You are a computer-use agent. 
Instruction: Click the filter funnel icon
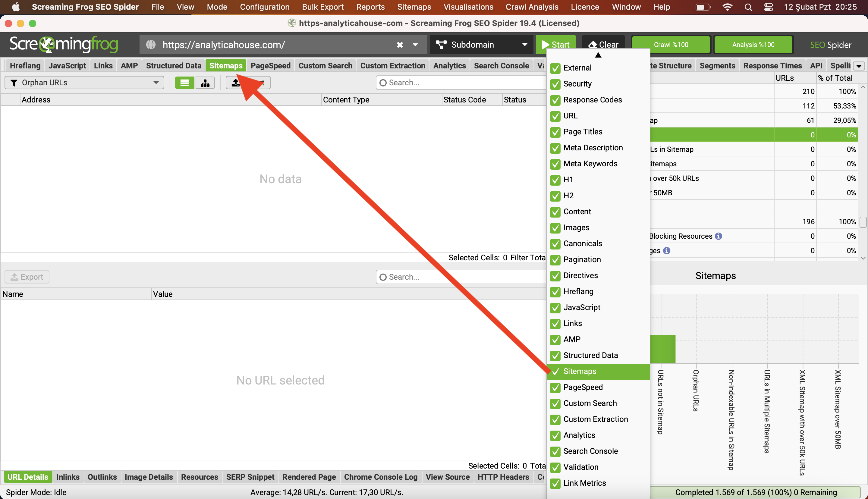[x=14, y=83]
